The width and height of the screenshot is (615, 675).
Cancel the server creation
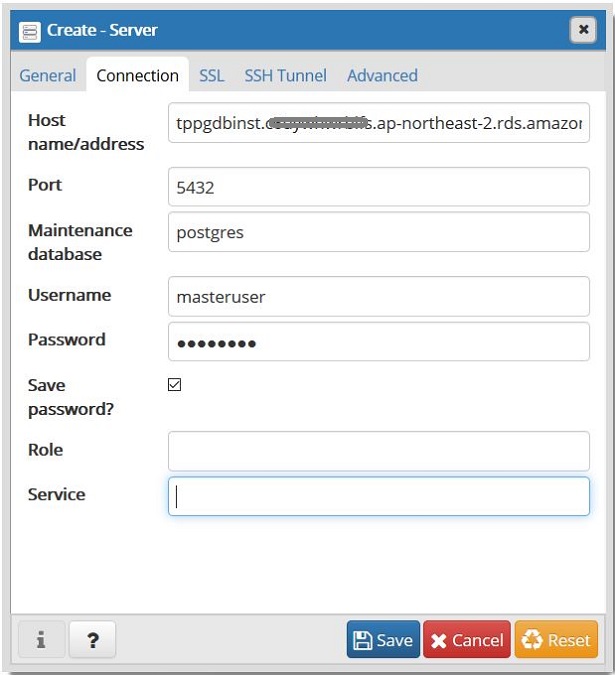point(467,640)
